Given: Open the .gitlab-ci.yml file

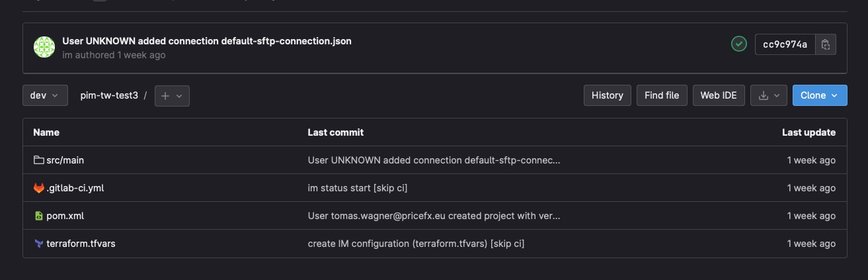Looking at the screenshot, I should pyautogui.click(x=75, y=188).
